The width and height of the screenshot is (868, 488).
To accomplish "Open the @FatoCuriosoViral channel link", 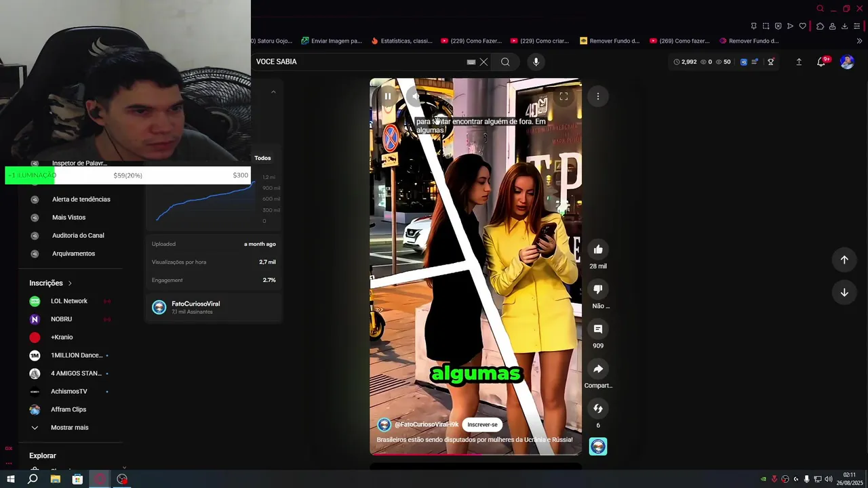I will tap(427, 424).
